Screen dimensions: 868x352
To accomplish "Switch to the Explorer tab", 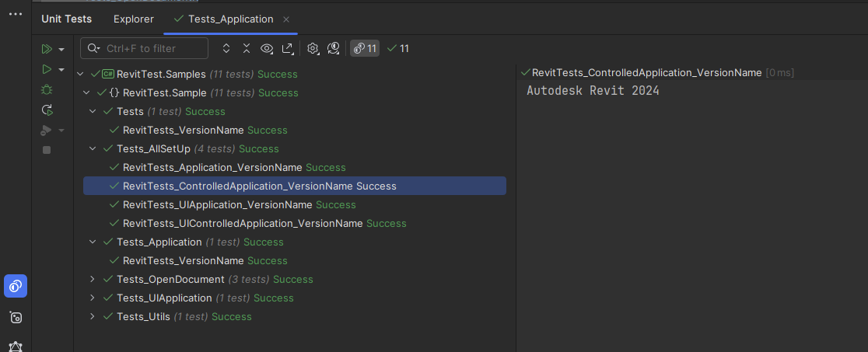I will pyautogui.click(x=133, y=19).
